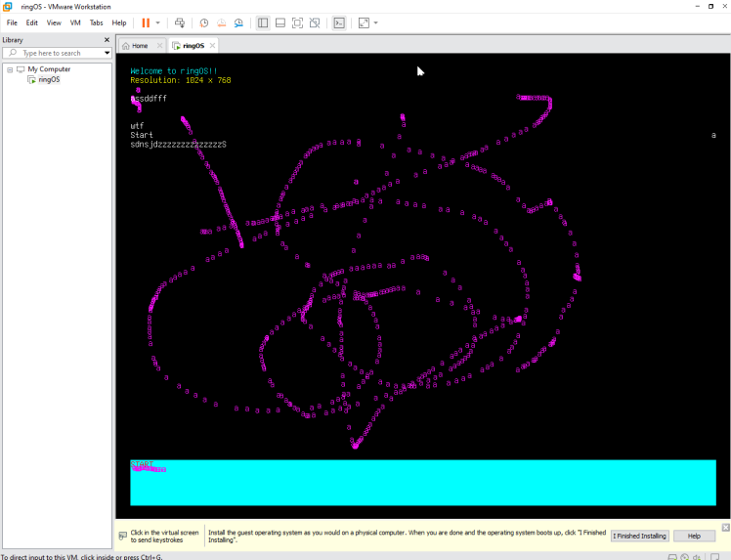Toggle the console view icon
The image size is (731, 560).
339,22
